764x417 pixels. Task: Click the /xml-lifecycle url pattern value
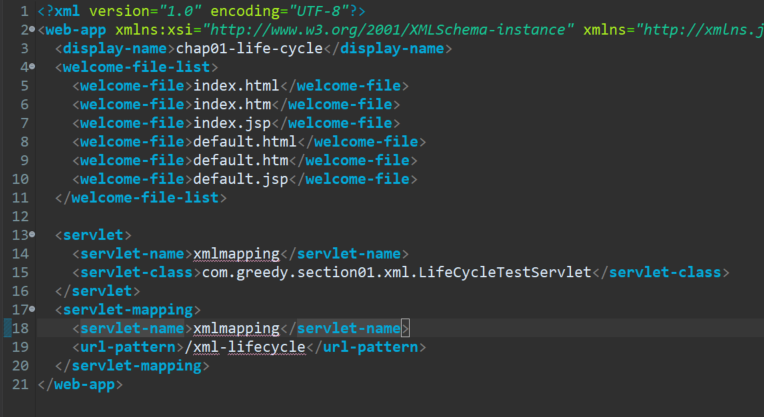pyautogui.click(x=245, y=347)
